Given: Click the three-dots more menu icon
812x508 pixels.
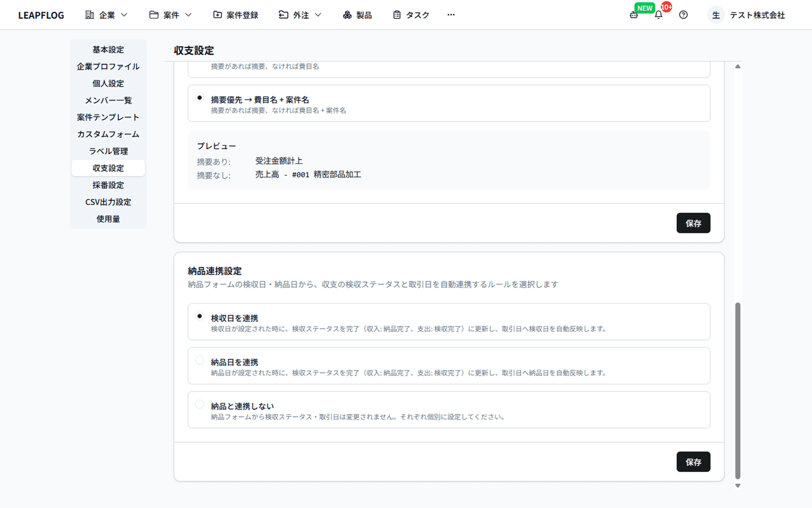Looking at the screenshot, I should (x=451, y=15).
